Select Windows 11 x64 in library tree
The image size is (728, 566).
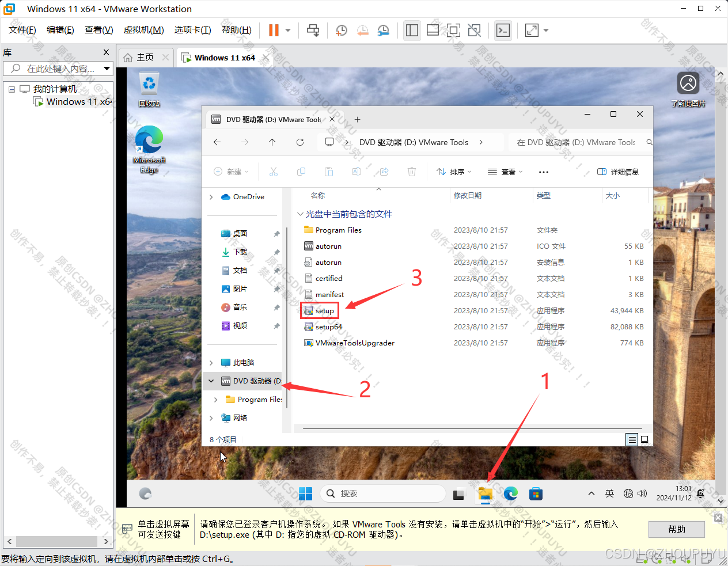click(x=73, y=101)
